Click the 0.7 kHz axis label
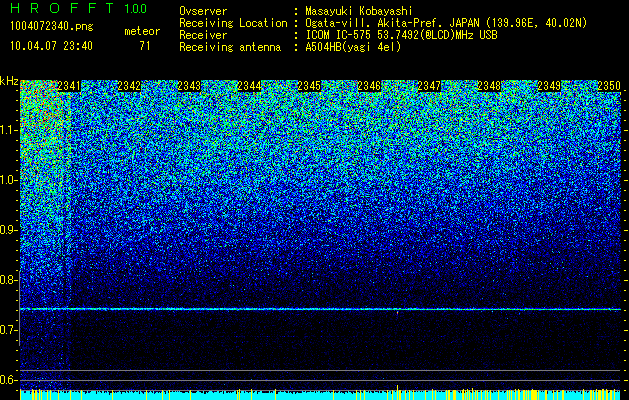The height and width of the screenshot is (400, 629). coord(8,330)
